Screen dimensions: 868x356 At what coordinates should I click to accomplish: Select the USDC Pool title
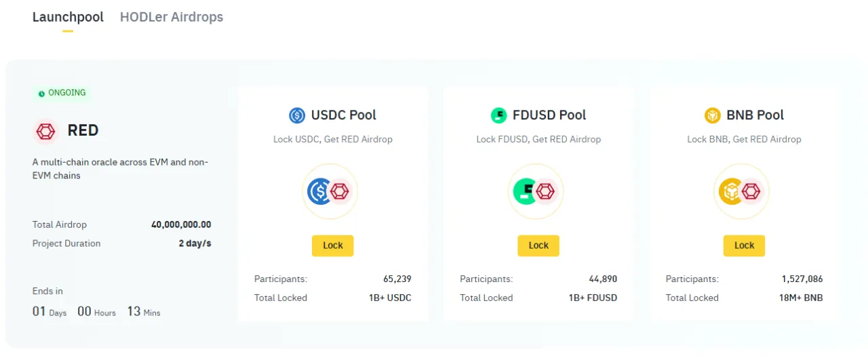point(343,115)
